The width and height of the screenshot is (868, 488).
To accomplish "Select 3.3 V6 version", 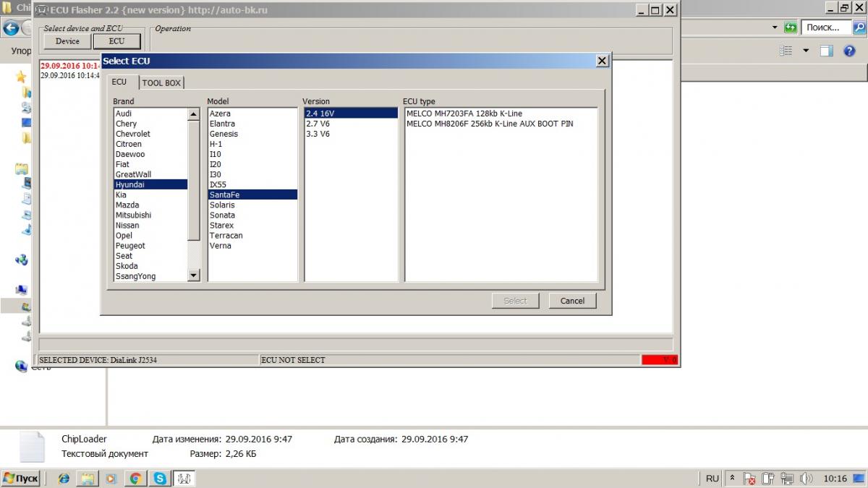I will pos(351,134).
